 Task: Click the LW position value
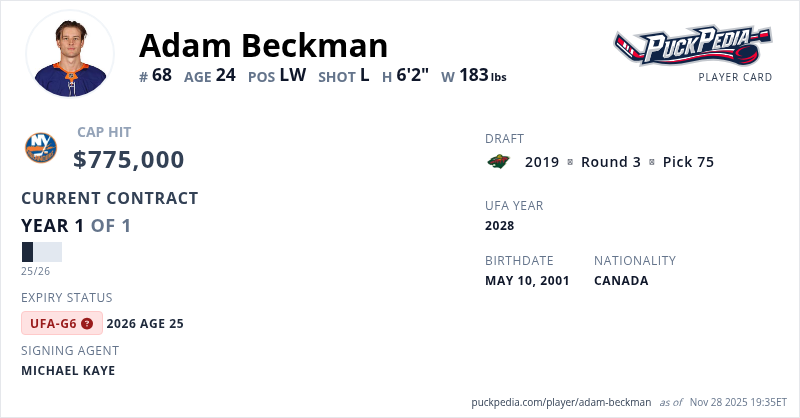coord(293,75)
